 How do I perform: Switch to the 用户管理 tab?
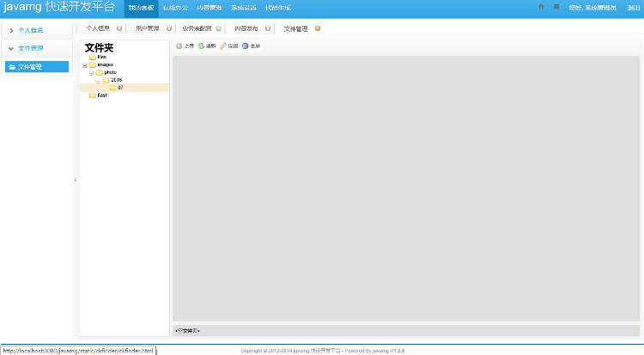(x=147, y=28)
